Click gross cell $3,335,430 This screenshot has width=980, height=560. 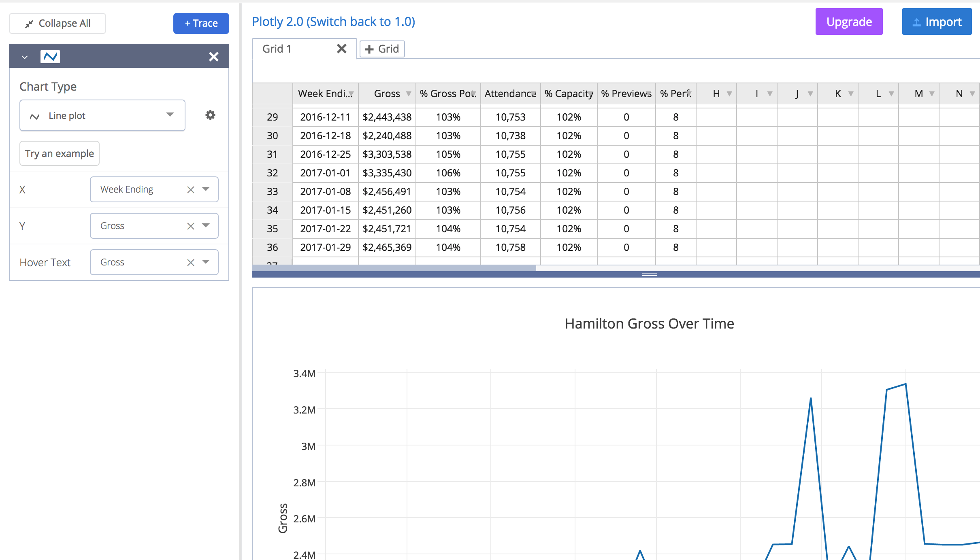[x=387, y=173]
